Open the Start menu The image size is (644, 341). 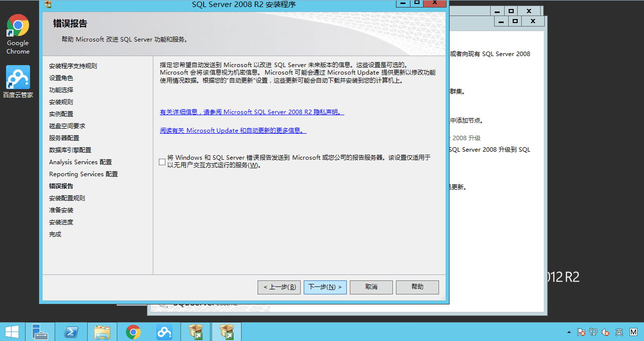coord(12,331)
